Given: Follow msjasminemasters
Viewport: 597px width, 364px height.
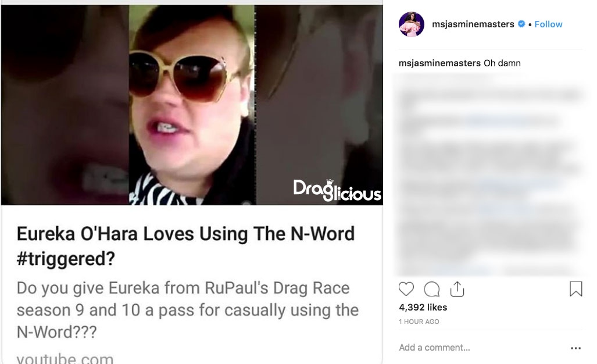Looking at the screenshot, I should coord(548,24).
